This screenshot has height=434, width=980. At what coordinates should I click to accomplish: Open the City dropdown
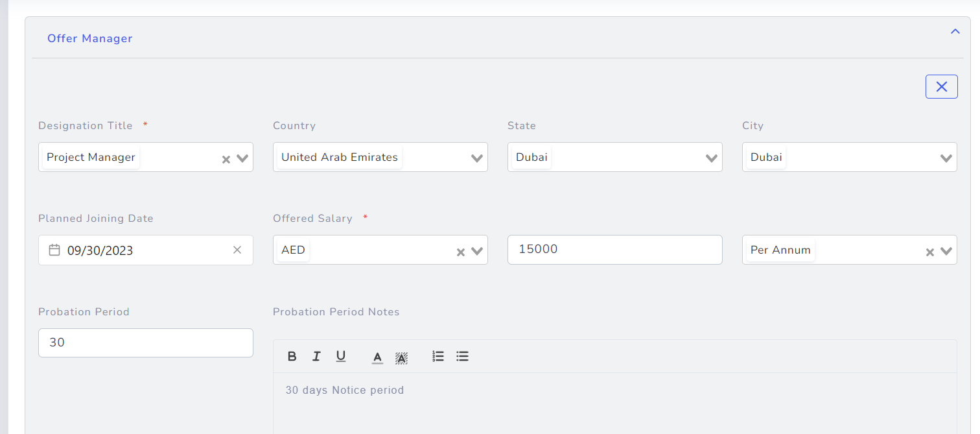point(946,157)
